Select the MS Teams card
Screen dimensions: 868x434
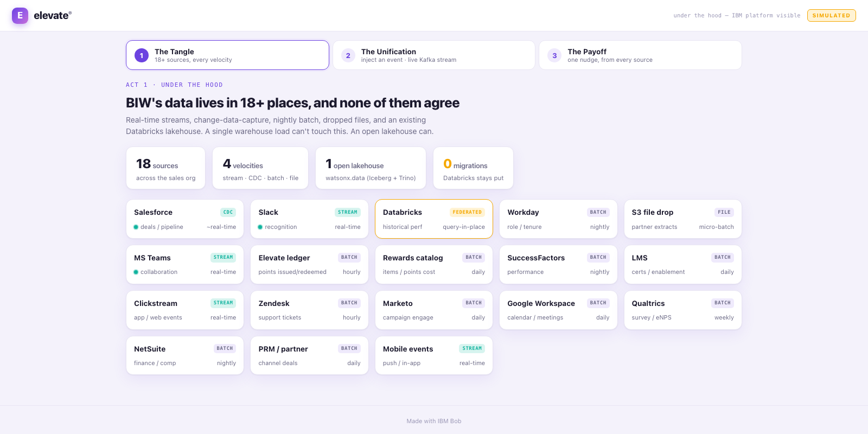tap(185, 264)
